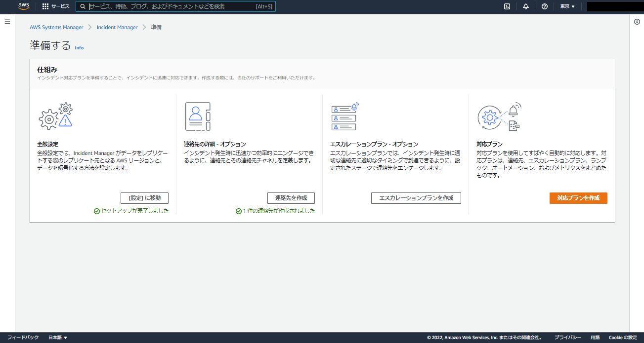This screenshot has width=644, height=343.
Task: Open the サービス grid menu
Action: click(56, 6)
